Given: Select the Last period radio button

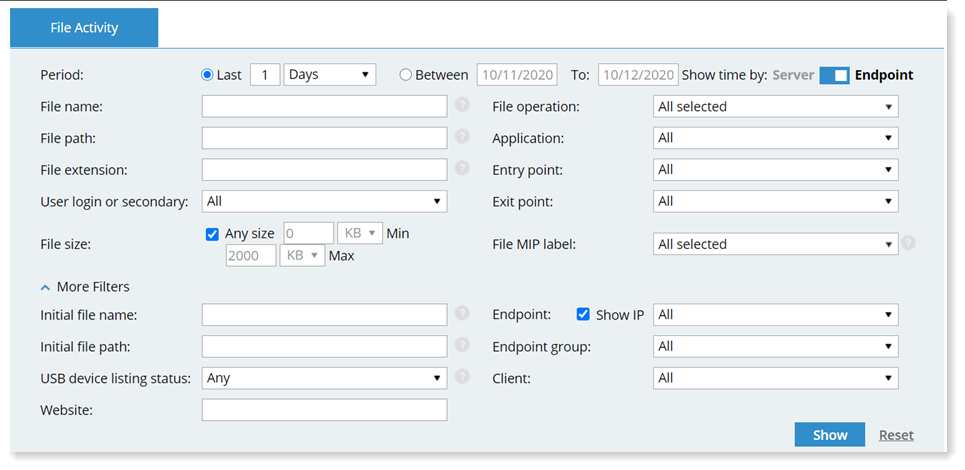Looking at the screenshot, I should 208,74.
